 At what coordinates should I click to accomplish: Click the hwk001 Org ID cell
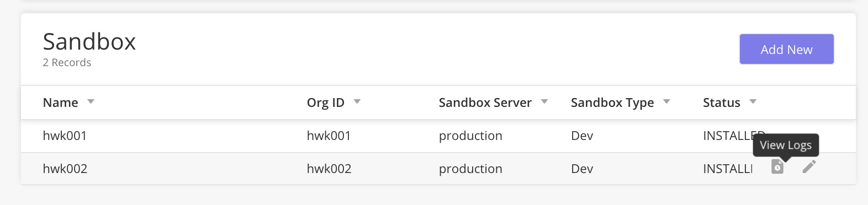(x=329, y=136)
